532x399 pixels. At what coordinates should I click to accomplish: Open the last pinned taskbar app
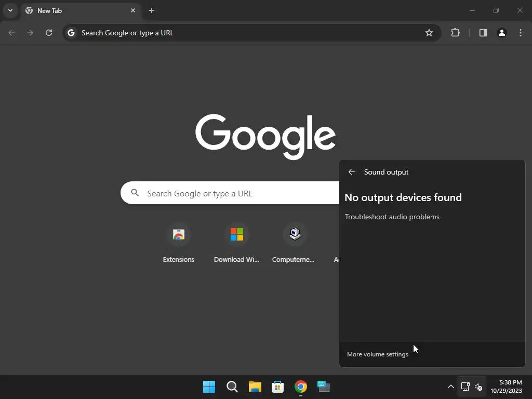click(323, 387)
